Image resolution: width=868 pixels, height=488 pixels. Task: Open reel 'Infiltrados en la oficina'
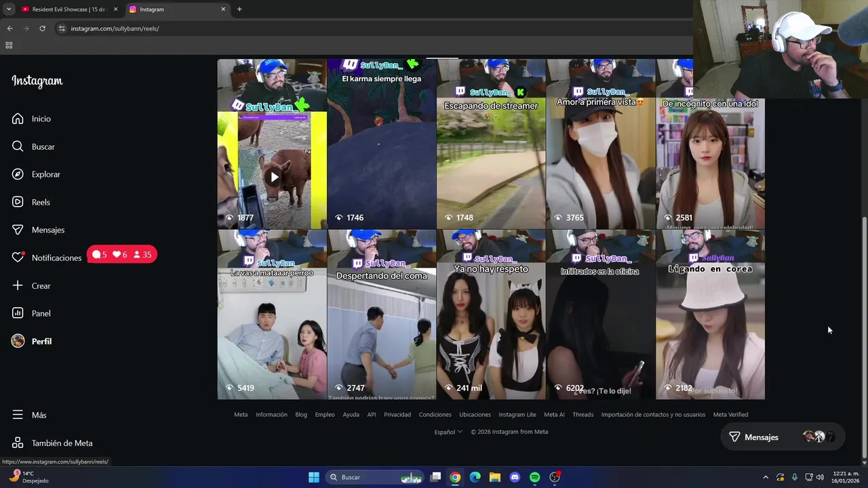click(601, 314)
